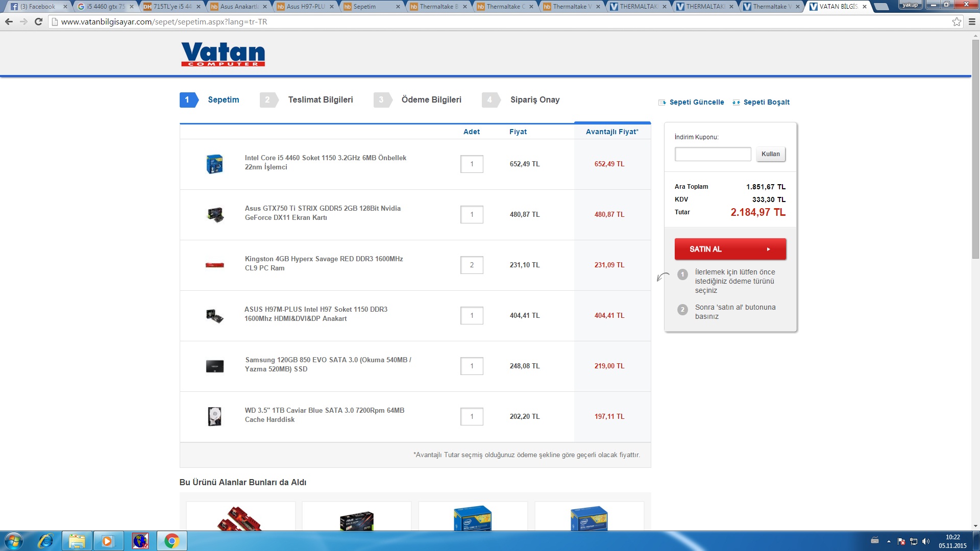Open the Asus GTX750 Ti product thumbnail
This screenshot has width=980, height=551.
click(x=215, y=214)
